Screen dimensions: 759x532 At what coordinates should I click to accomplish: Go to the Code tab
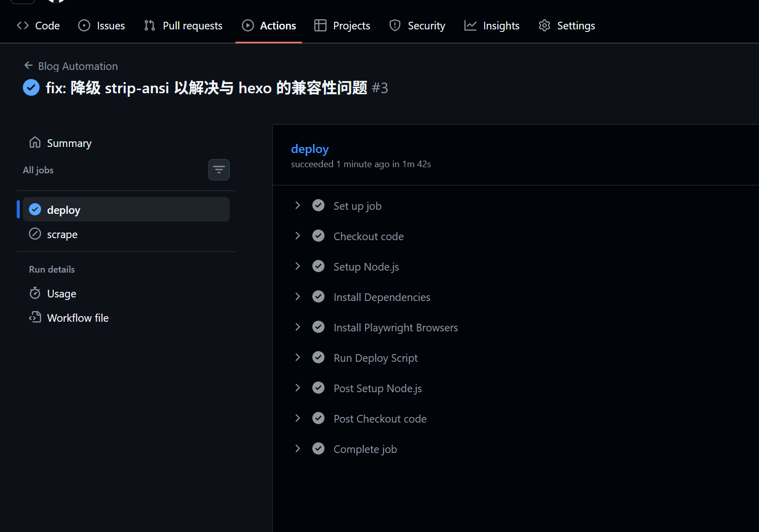pos(38,26)
